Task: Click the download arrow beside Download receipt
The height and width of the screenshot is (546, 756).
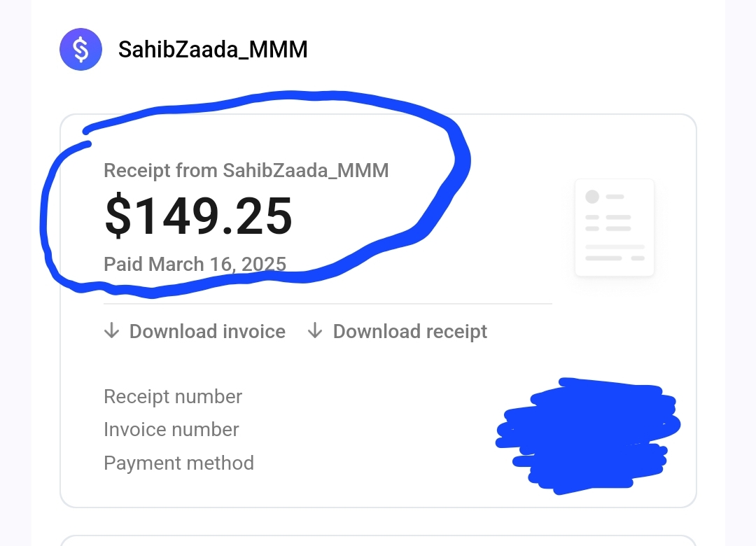Action: (x=315, y=331)
